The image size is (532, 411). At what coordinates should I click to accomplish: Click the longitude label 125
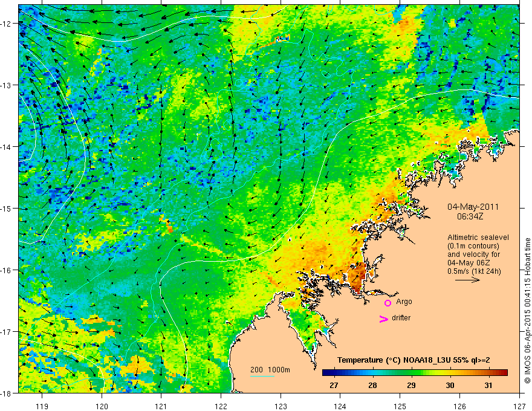click(x=400, y=406)
